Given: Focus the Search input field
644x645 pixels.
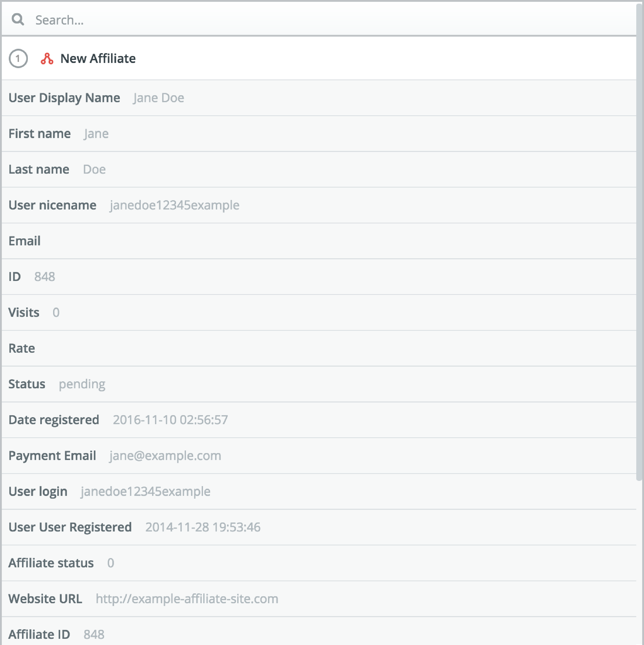Looking at the screenshot, I should pos(319,19).
